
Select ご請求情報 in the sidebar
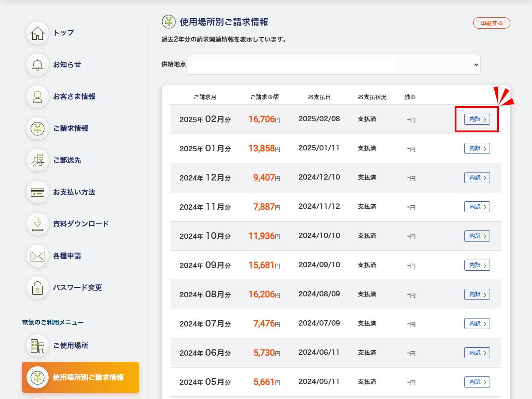pos(71,128)
